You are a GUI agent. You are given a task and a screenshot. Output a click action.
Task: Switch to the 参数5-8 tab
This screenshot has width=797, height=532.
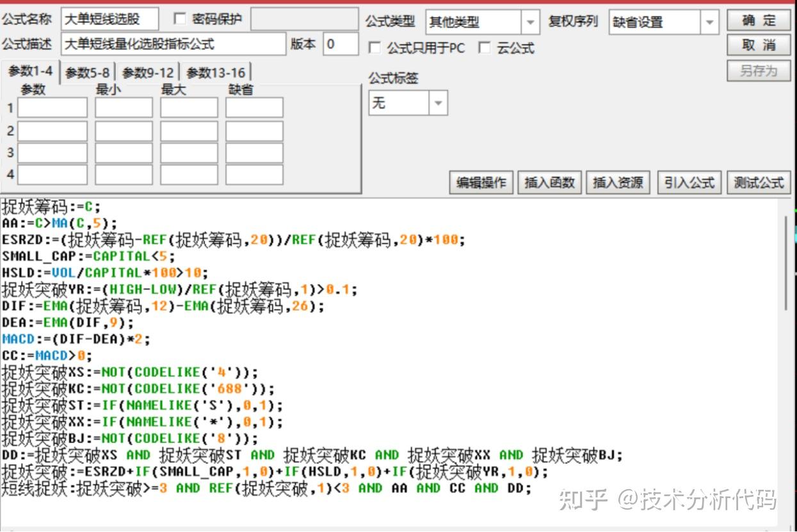pyautogui.click(x=88, y=73)
